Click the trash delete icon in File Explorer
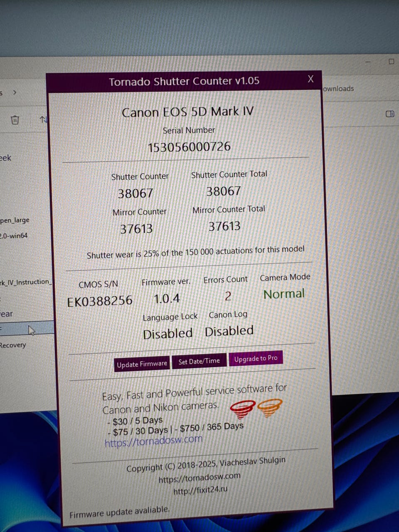This screenshot has height=532, width=399. pyautogui.click(x=15, y=120)
